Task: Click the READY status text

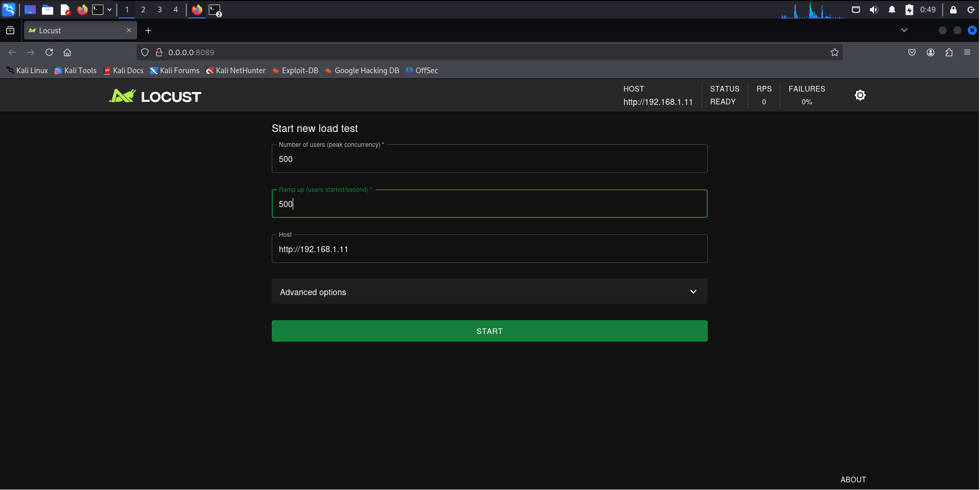Action: 723,102
